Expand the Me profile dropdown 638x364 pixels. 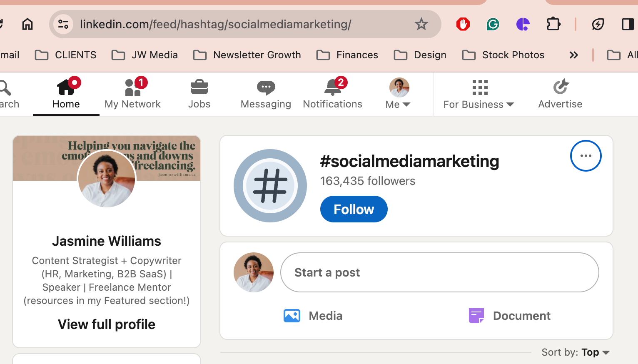pyautogui.click(x=399, y=94)
